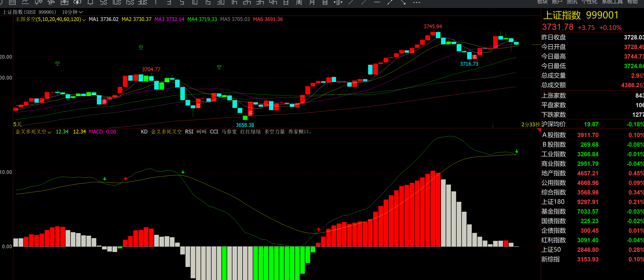Expand the 金叉多死叉空 sub-chart dropdown

tap(49, 132)
